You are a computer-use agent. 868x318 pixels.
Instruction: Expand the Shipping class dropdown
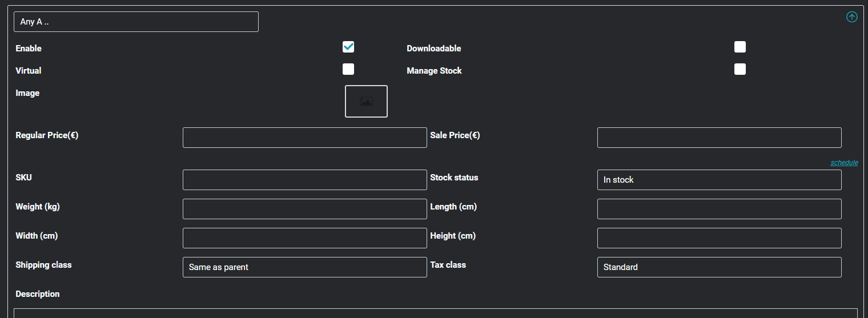pyautogui.click(x=305, y=267)
